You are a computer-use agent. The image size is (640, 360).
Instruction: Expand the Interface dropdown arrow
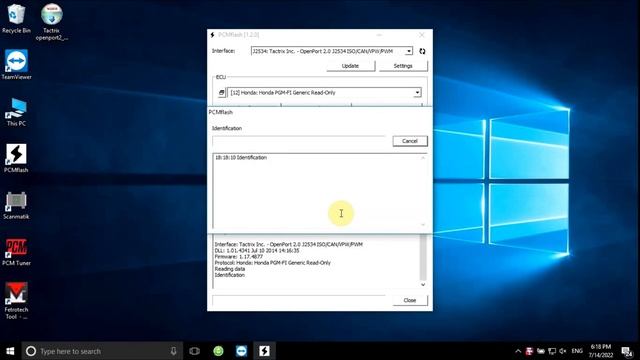(409, 51)
